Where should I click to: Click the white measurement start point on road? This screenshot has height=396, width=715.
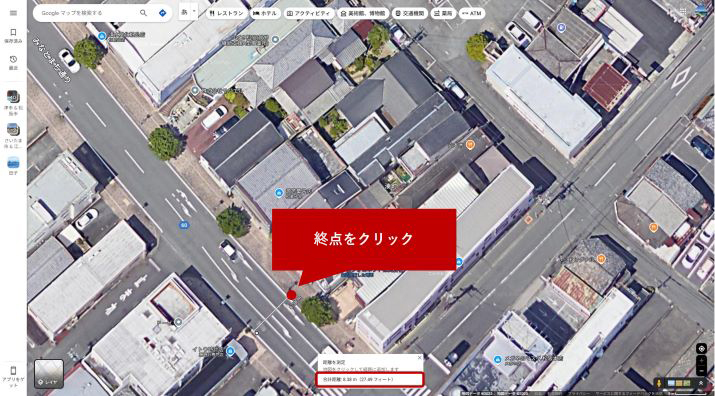257,333
